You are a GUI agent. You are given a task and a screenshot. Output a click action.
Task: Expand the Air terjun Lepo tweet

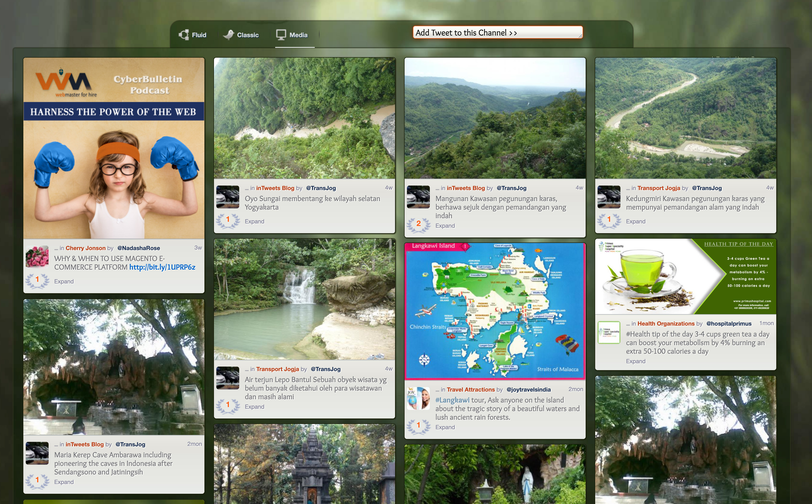(x=254, y=407)
